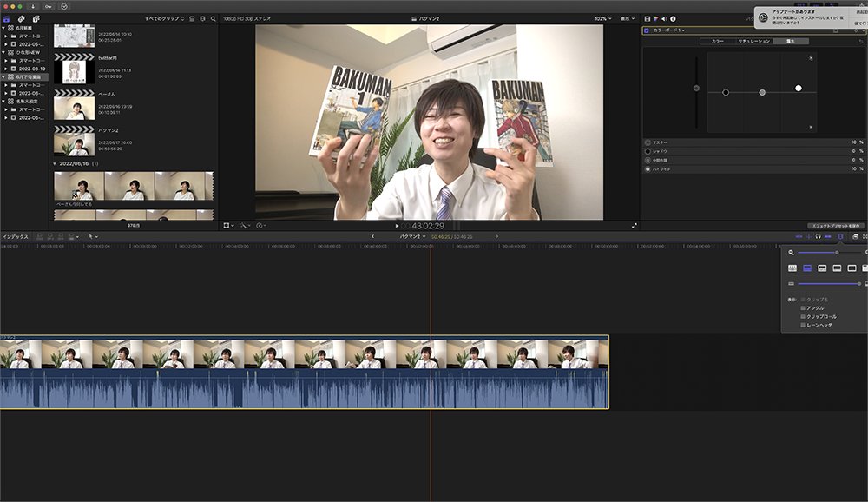868x502 pixels.
Task: Toggle snapping in the timeline
Action: click(x=827, y=236)
